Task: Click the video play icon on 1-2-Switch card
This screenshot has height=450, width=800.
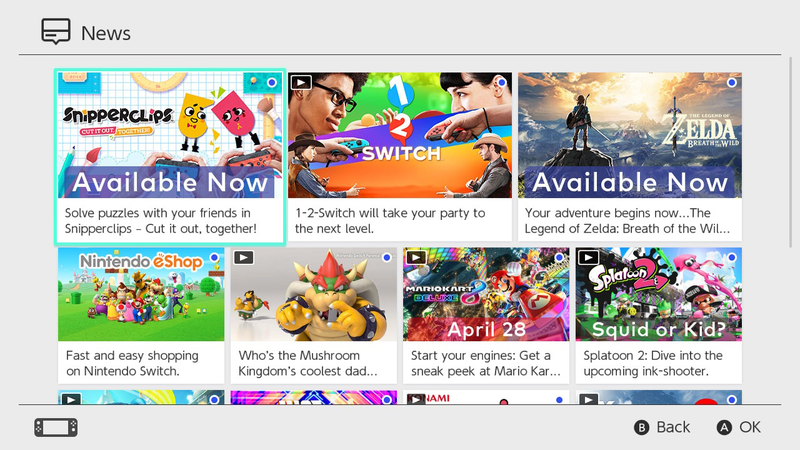Action: point(301,82)
